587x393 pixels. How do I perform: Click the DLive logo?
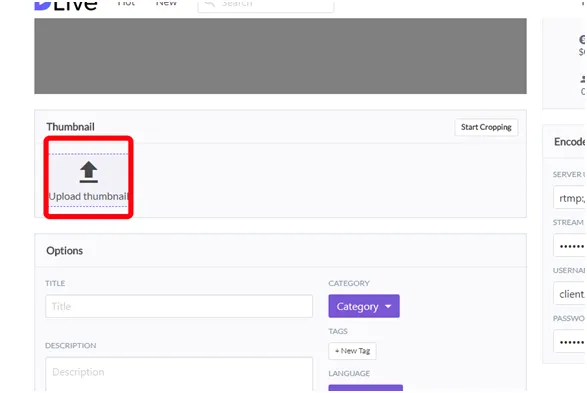[x=66, y=5]
